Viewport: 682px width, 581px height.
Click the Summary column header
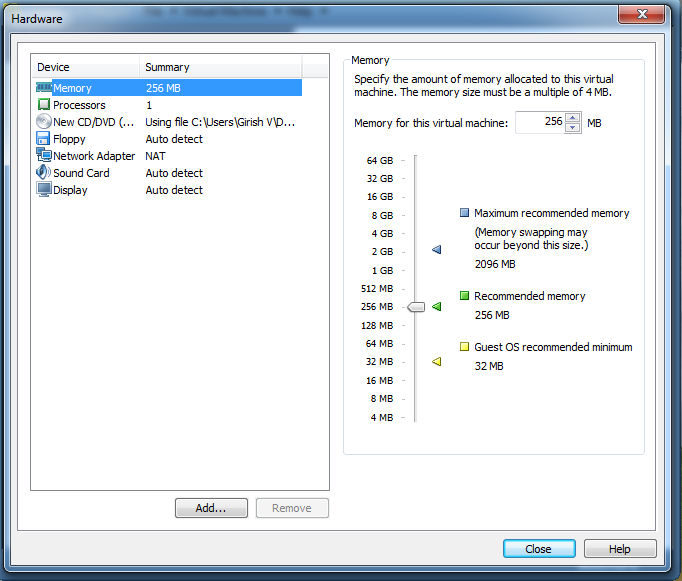[220, 67]
